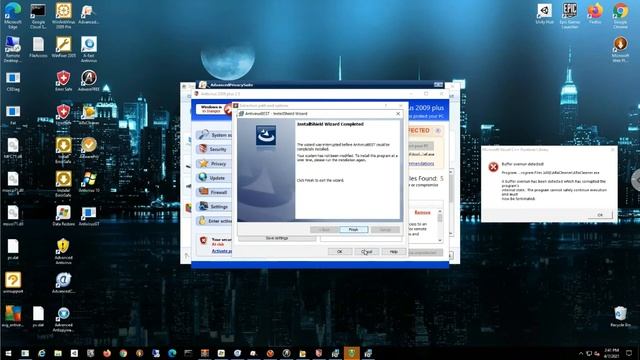Close the InstallShield Wizard dialog
Image resolution: width=640 pixels, height=360 pixels.
pyautogui.click(x=398, y=113)
